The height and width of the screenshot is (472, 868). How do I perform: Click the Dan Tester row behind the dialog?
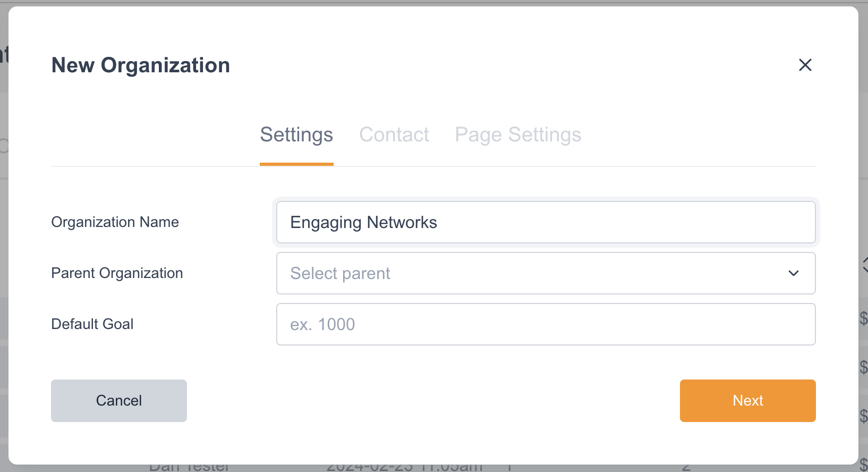[189, 468]
